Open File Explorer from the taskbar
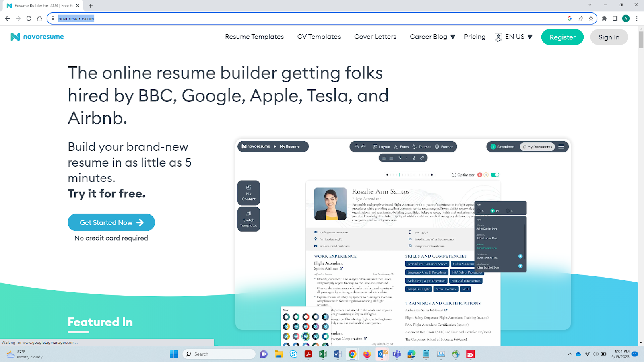 tap(279, 354)
